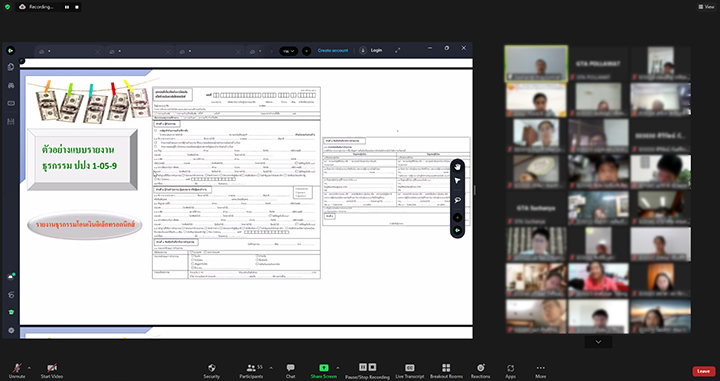Screen dimensions: 720x381
Task: Start Video in the Zoom toolbar
Action: pos(51,370)
